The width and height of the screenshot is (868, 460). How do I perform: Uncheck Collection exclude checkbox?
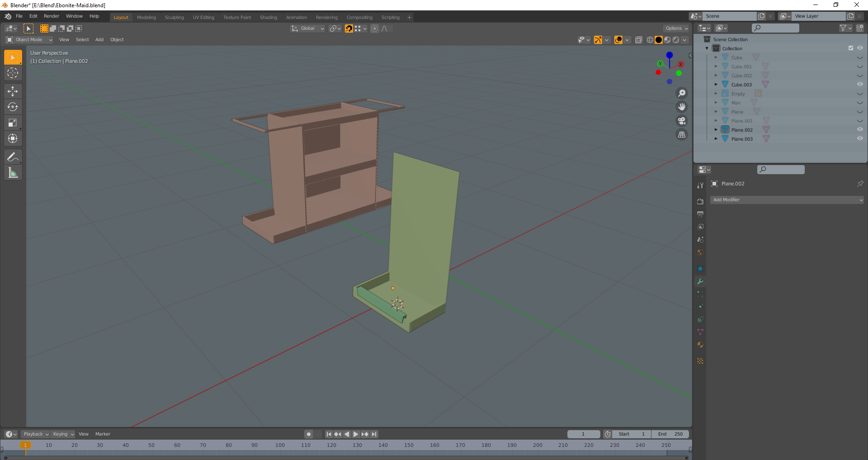[851, 48]
